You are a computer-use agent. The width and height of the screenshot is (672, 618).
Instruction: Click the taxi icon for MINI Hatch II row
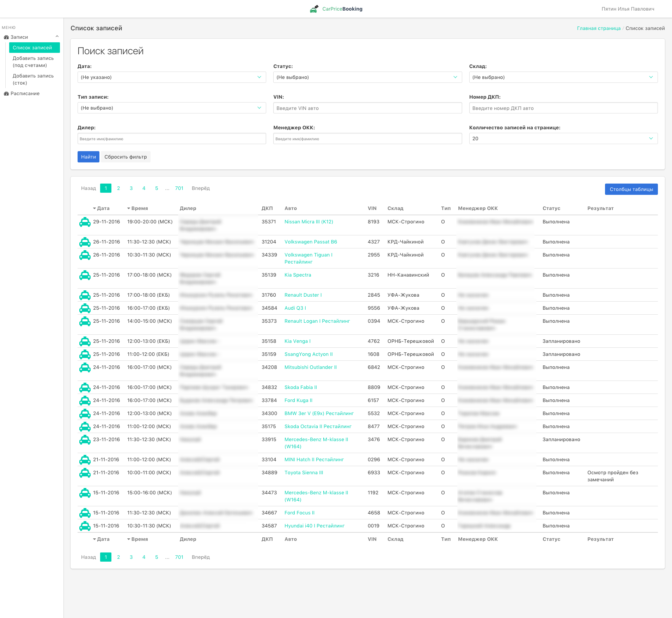coord(85,460)
